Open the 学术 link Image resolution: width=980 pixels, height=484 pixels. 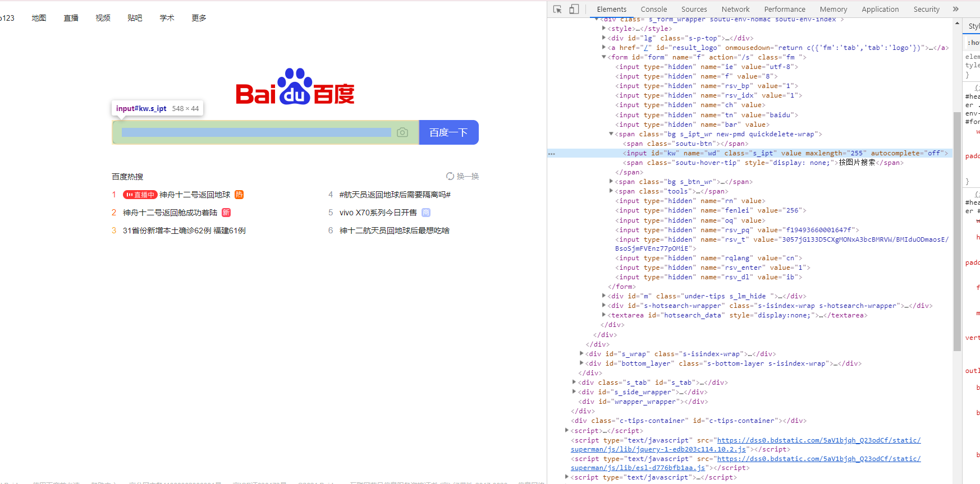167,18
